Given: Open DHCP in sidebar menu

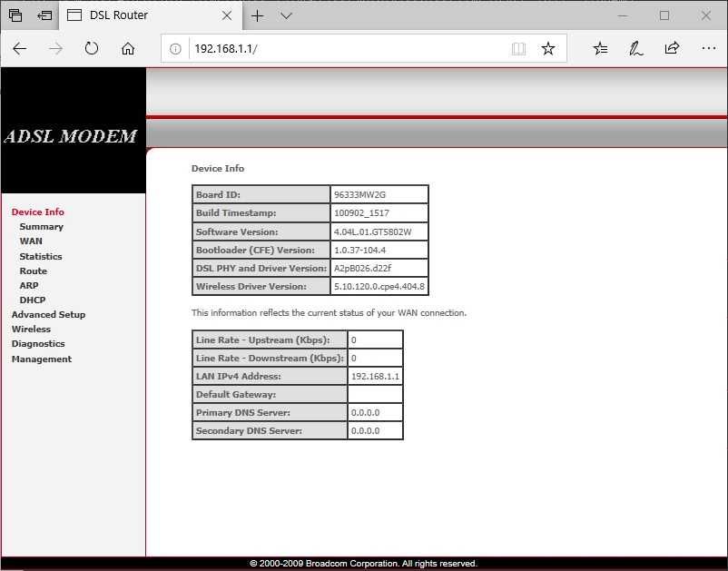Looking at the screenshot, I should tap(33, 300).
